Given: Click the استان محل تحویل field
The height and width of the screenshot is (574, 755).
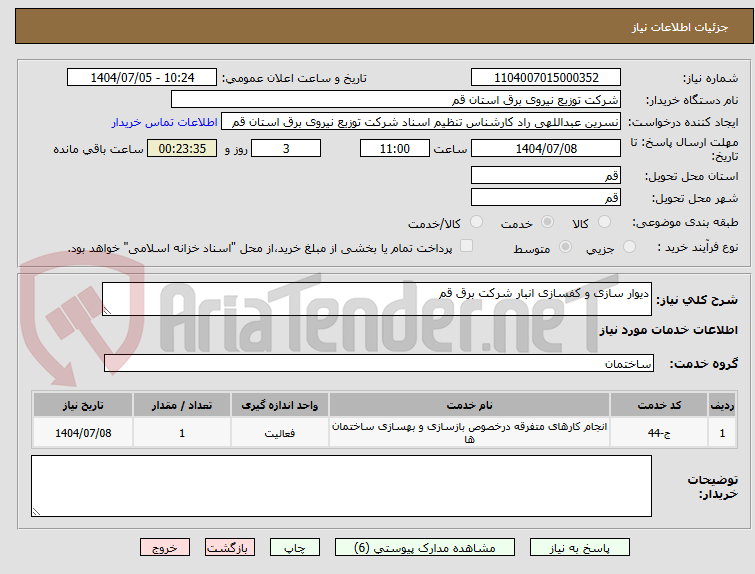Looking at the screenshot, I should (x=546, y=175).
